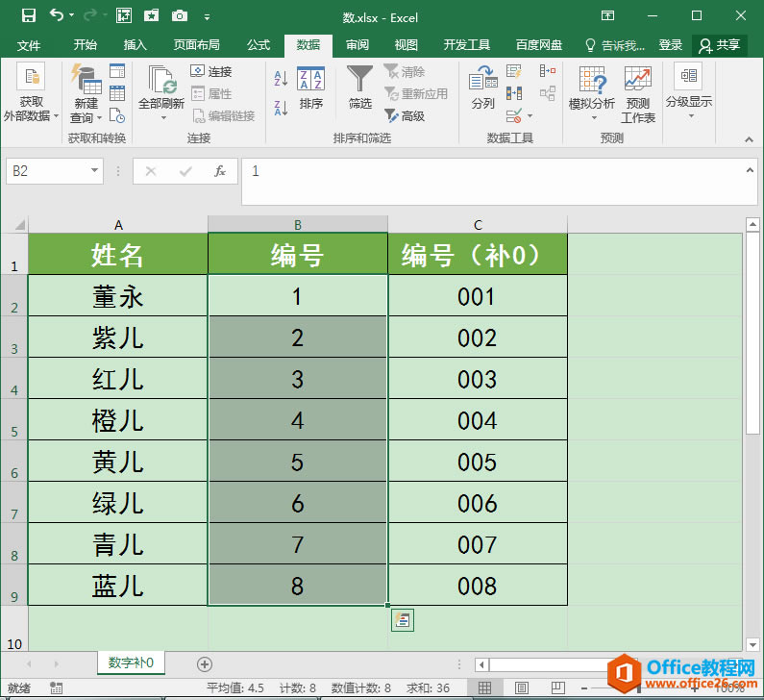Click Consolidate icon in Data Tools
The width and height of the screenshot is (764, 700).
click(548, 71)
